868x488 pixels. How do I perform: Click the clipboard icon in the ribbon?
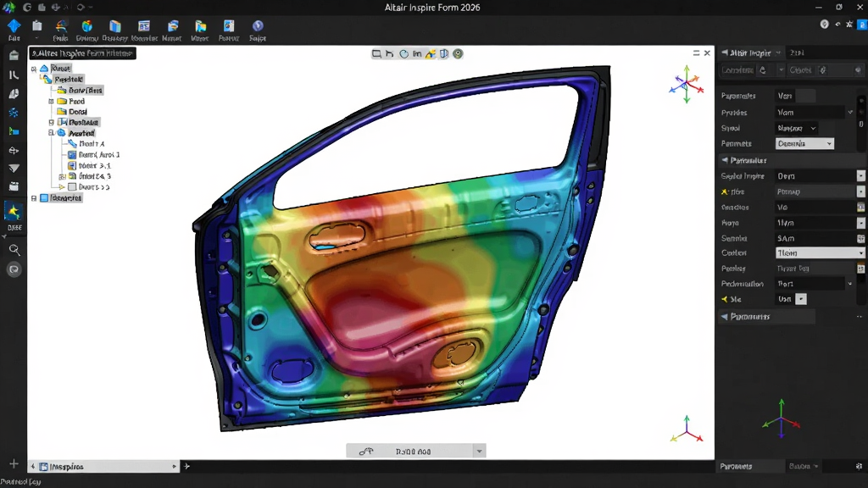[x=37, y=25]
